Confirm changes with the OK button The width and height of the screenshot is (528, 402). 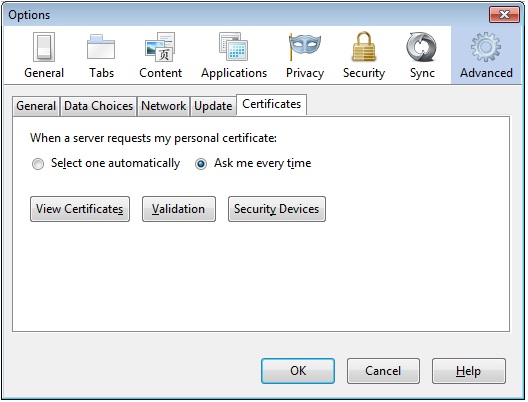pos(298,371)
